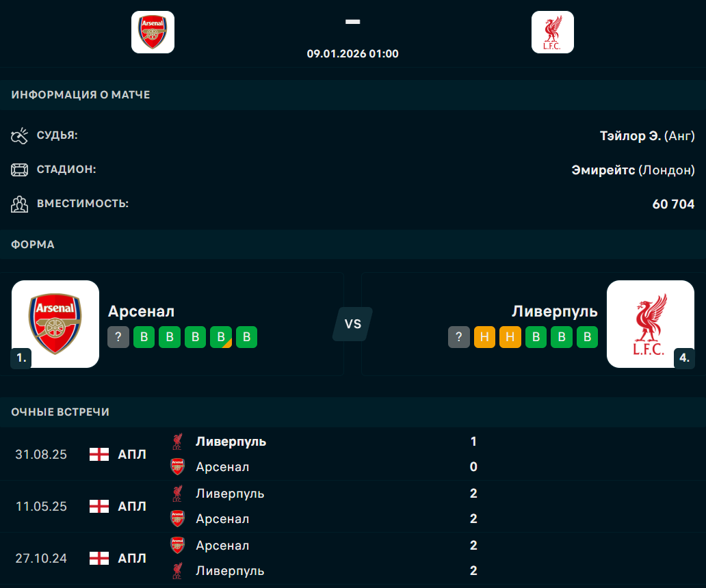Click the stadium icon beside Стадион
This screenshot has width=706, height=588.
19,170
